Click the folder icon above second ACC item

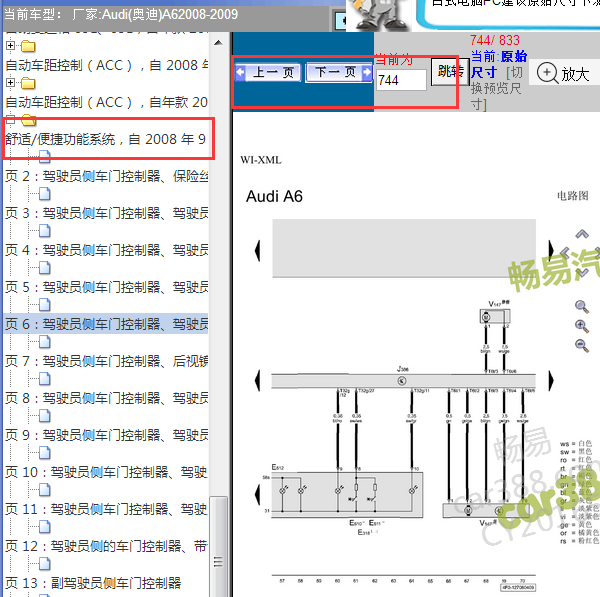[x=28, y=83]
